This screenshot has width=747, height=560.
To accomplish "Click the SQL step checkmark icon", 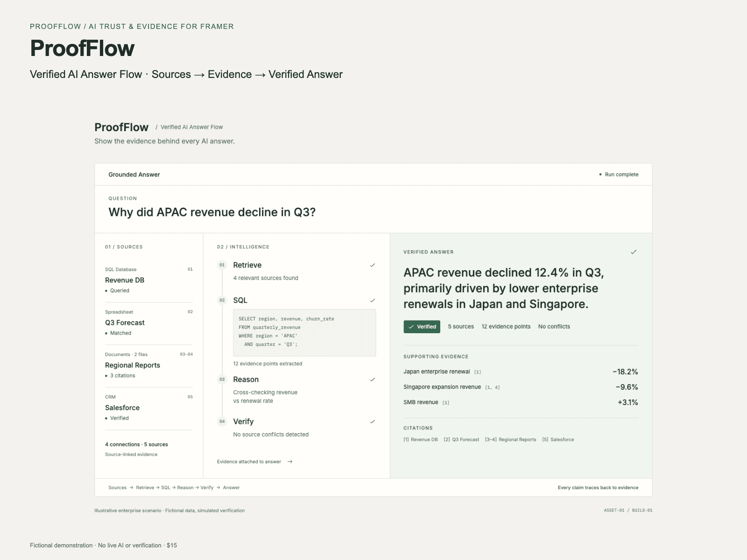I will coord(373,301).
